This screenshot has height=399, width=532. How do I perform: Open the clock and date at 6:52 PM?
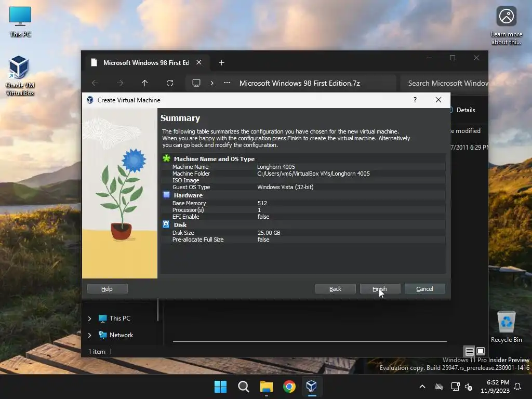[495, 387]
